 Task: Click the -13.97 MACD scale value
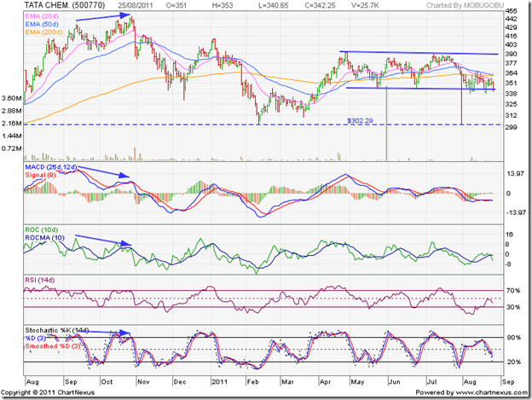(x=516, y=212)
